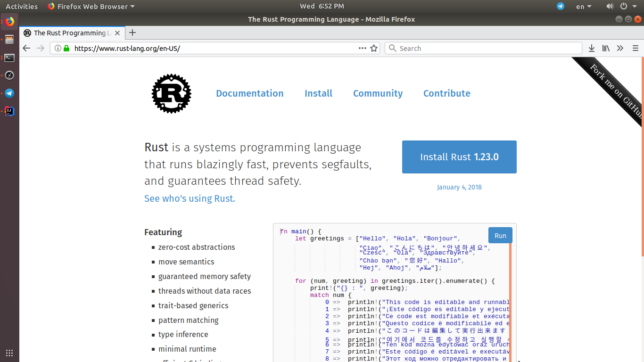Open the Documentation nav link
The width and height of the screenshot is (644, 362).
250,93
